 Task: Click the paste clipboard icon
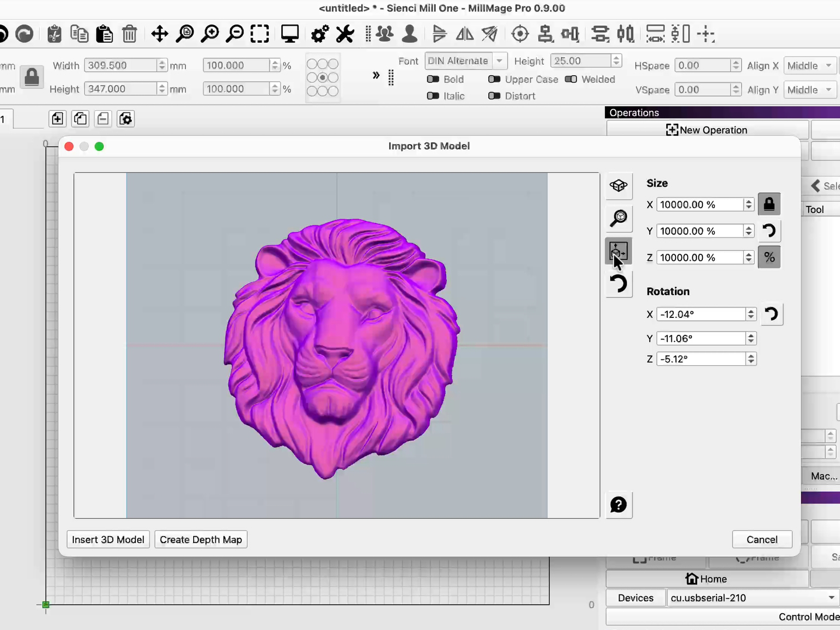tap(104, 34)
